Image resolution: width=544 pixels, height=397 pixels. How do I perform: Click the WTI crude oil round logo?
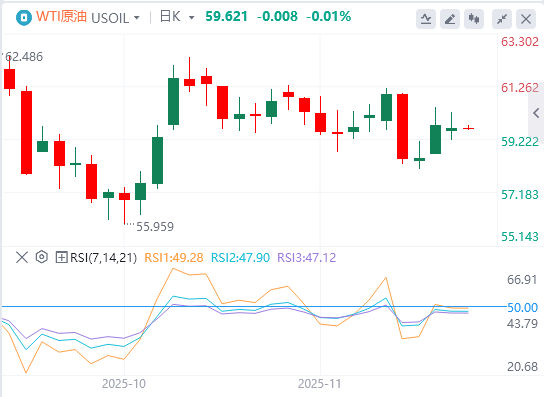24,17
